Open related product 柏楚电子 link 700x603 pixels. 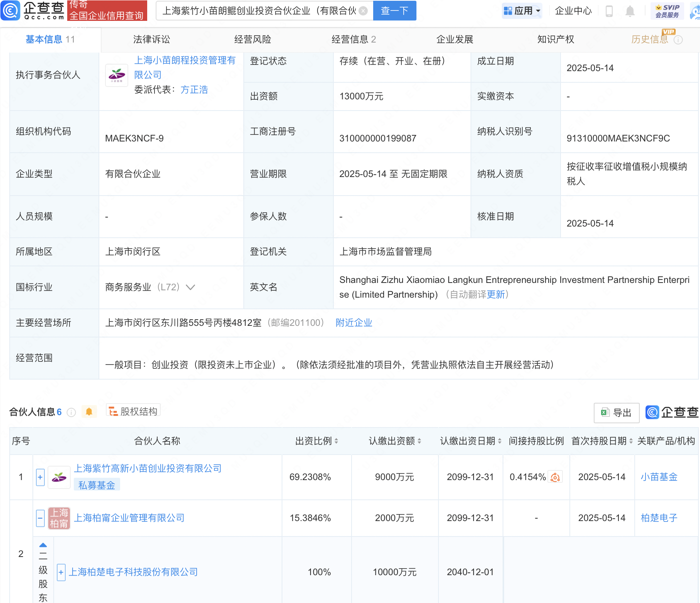coord(659,518)
